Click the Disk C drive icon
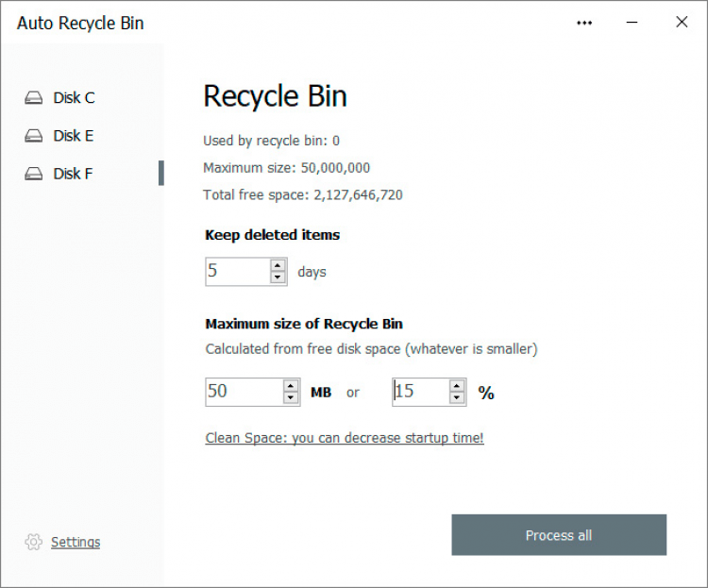 pyautogui.click(x=34, y=98)
